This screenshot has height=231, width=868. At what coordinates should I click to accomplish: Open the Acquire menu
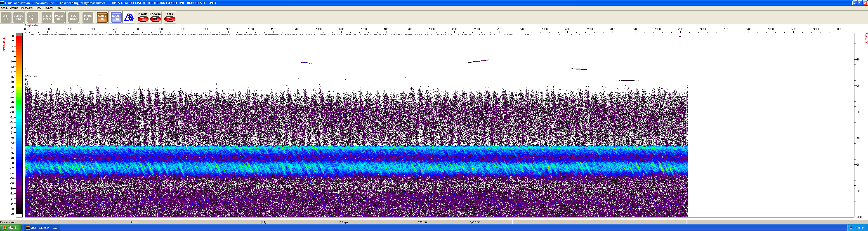tap(14, 8)
